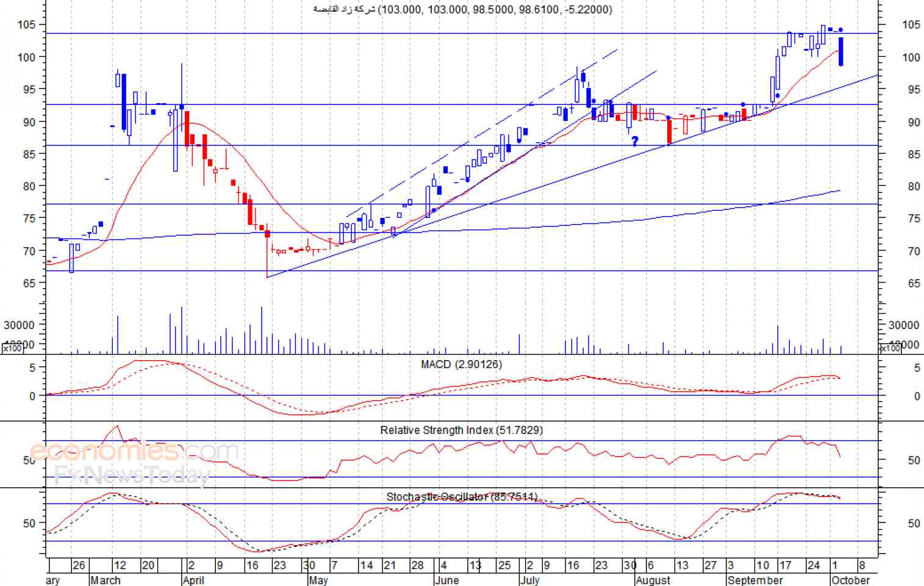Click the 12 date tick in March

120,565
